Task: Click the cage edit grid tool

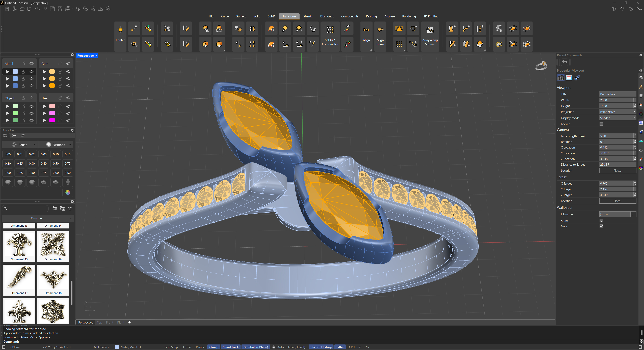Action: 499,29
